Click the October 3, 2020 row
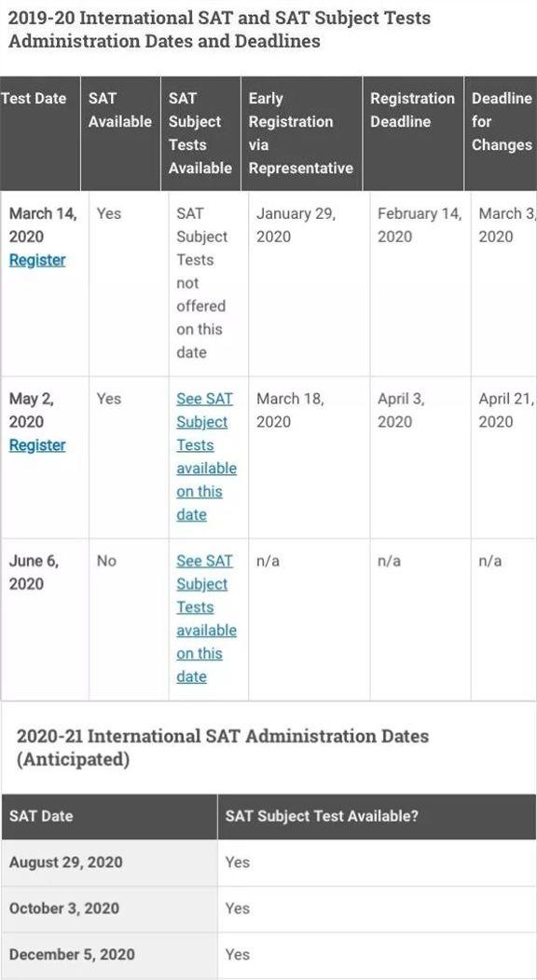 268,909
